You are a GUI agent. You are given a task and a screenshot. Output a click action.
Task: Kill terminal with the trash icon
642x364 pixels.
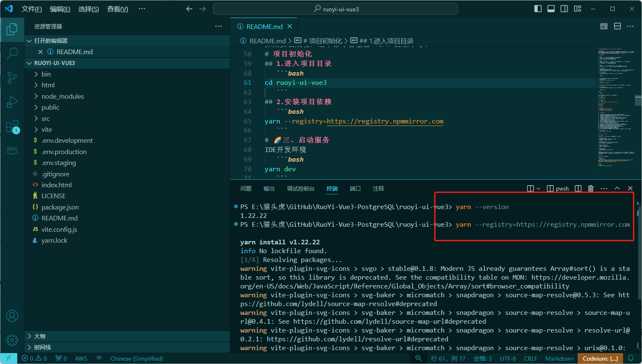tap(591, 189)
